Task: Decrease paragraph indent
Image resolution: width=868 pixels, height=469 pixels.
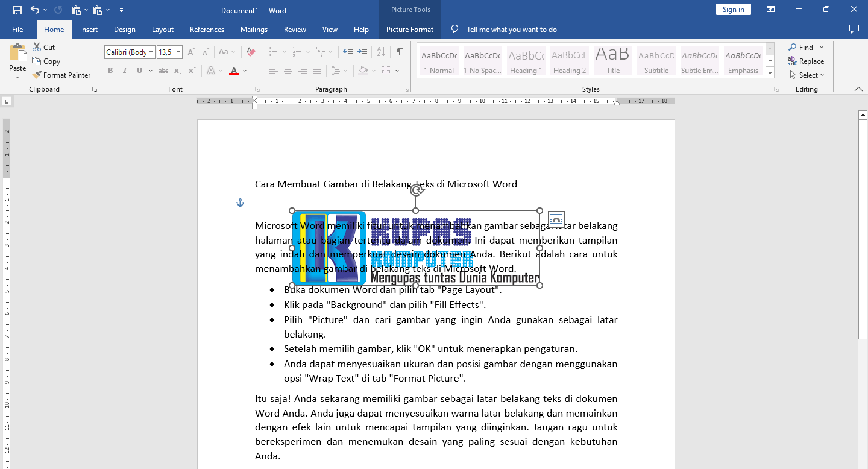Action: (348, 52)
